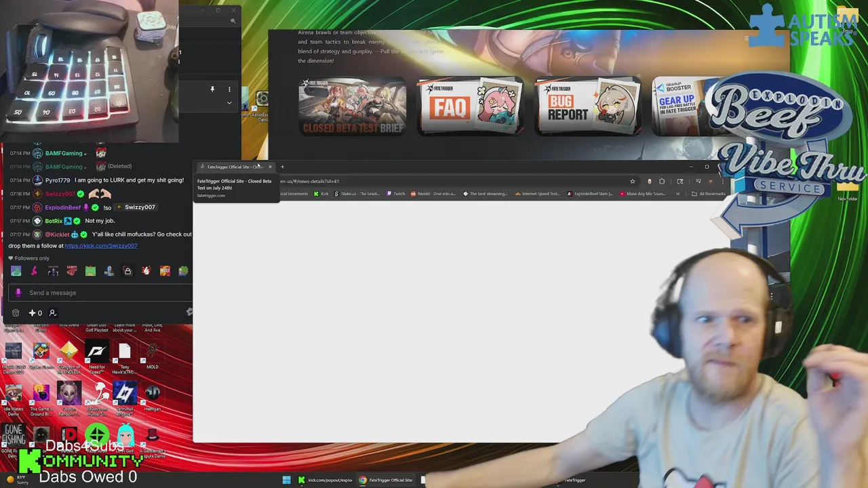Open the kick.com/Swizzy007 link in chat
The width and height of the screenshot is (868, 488).
tap(101, 246)
